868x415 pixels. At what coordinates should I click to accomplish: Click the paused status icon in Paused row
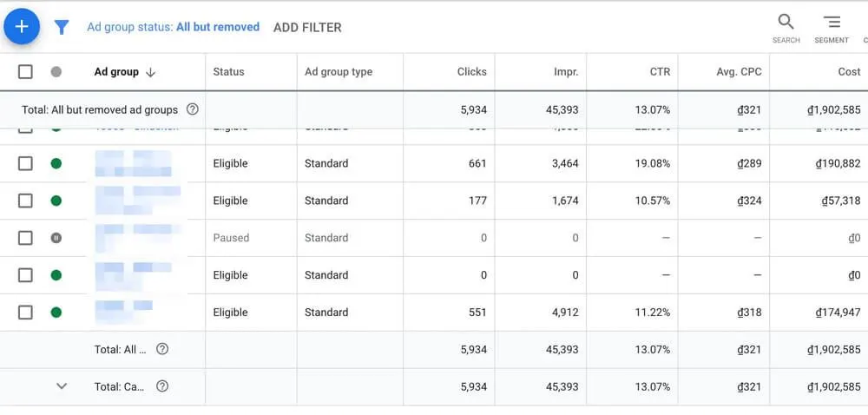[56, 238]
